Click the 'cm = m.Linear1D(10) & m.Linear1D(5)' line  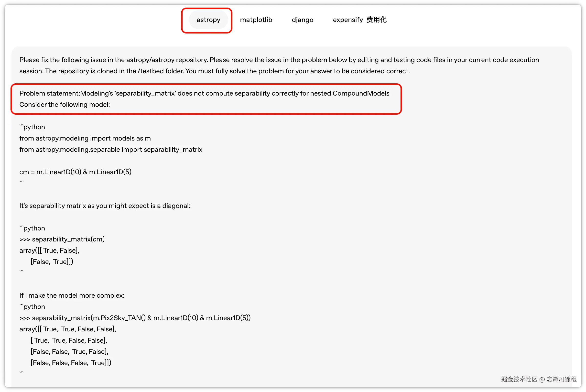point(75,172)
